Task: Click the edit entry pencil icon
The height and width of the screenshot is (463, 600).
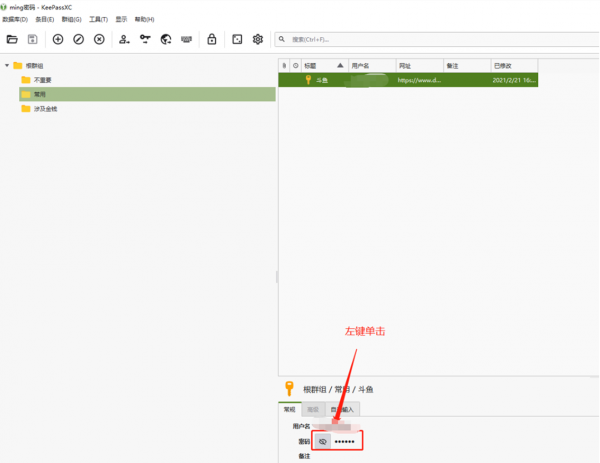Action: (x=78, y=39)
